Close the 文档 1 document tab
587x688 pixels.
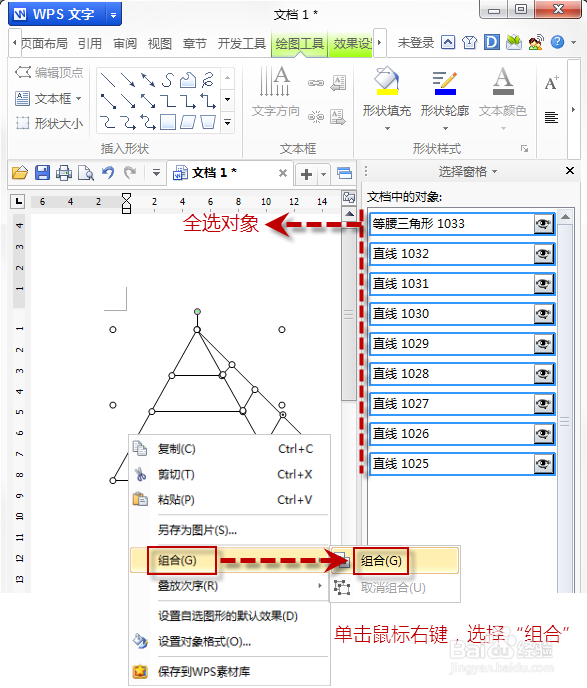click(283, 173)
